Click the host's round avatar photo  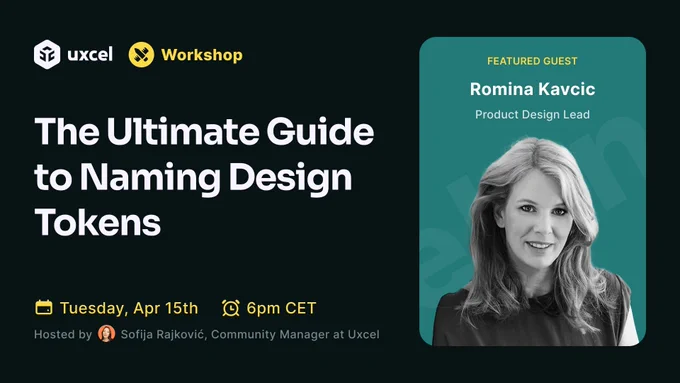tap(106, 334)
